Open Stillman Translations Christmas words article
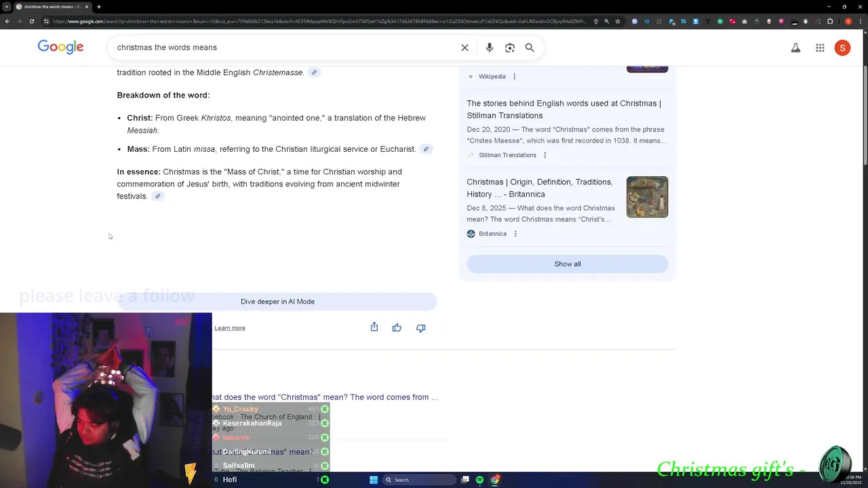868x488 pixels. 564,109
